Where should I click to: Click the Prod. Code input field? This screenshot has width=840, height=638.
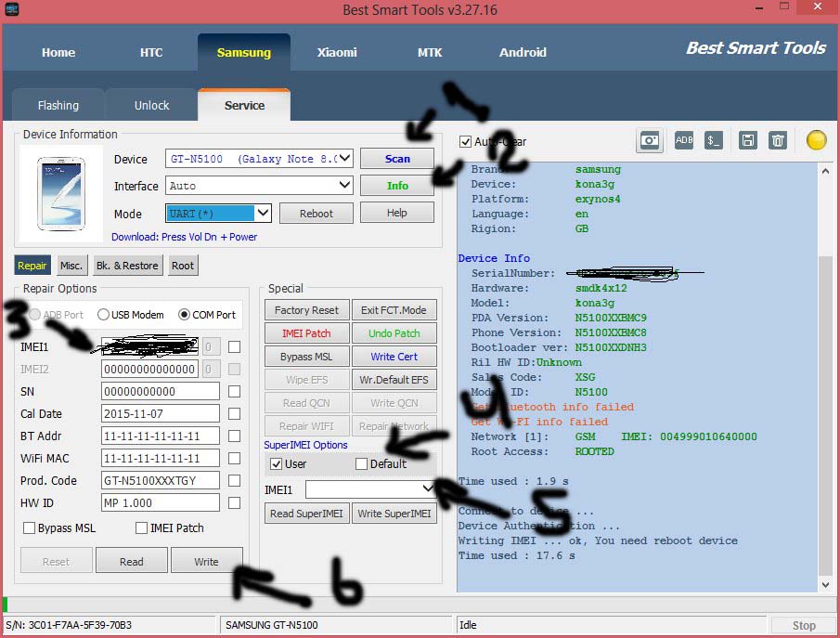[161, 480]
